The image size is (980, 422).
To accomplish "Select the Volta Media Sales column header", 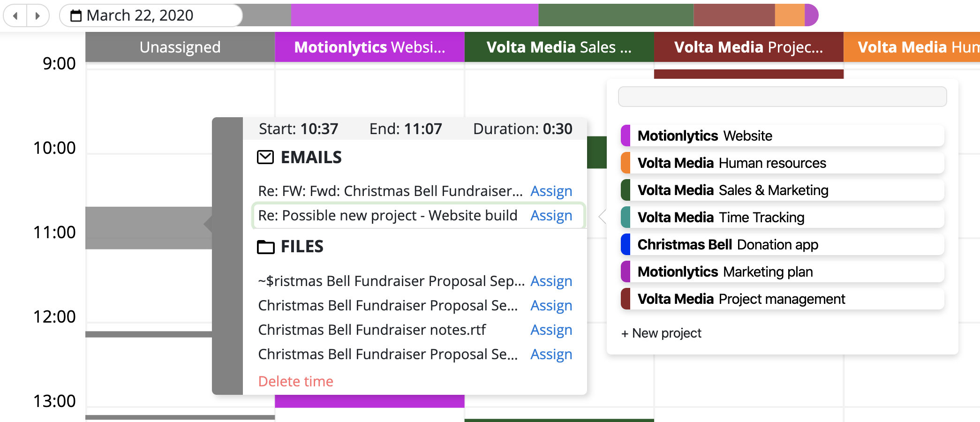I will (559, 47).
